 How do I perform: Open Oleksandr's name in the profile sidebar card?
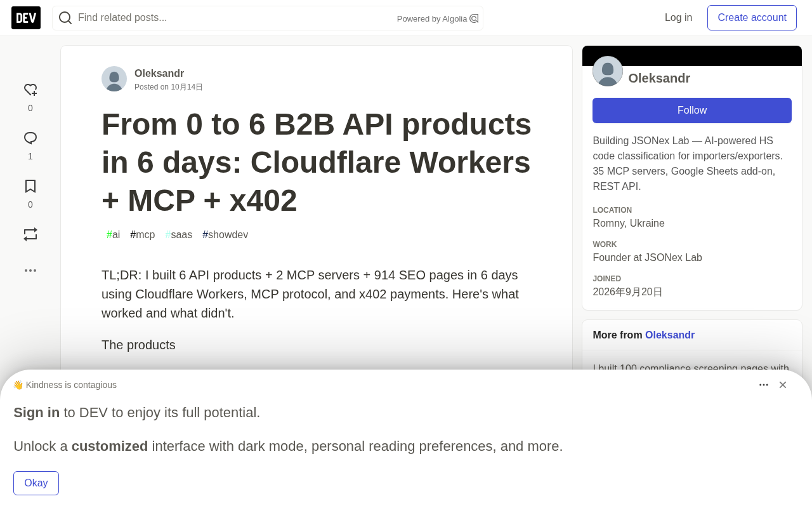(659, 78)
